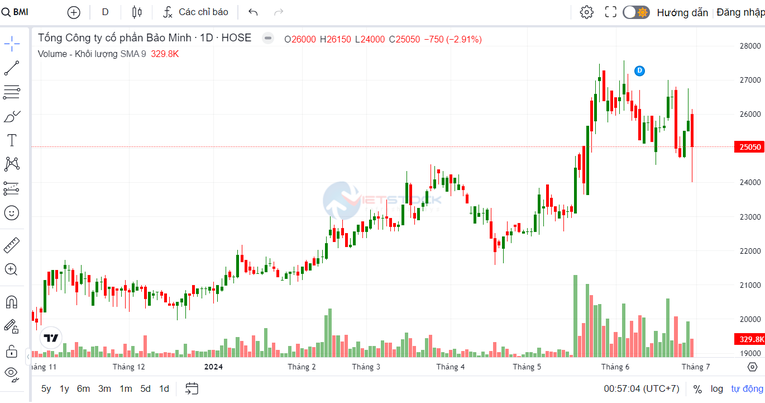Viewport: 765px width, 403px height.
Task: Select the 1m time range
Action: coord(126,389)
